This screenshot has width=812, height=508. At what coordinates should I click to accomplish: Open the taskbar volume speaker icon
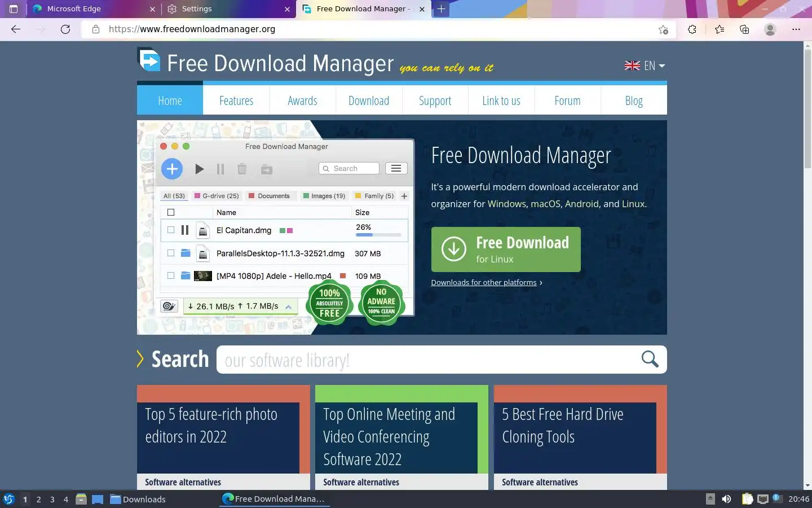(726, 499)
